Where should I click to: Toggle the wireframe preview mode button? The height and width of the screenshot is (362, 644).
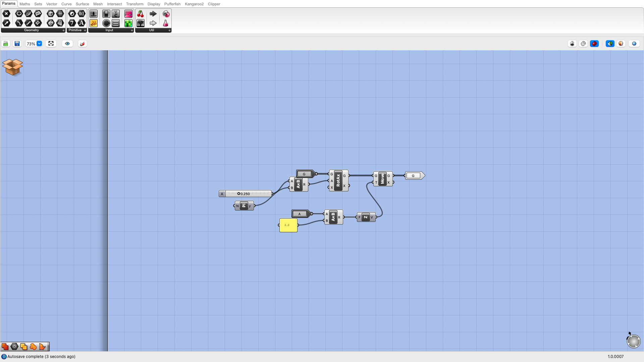click(583, 44)
